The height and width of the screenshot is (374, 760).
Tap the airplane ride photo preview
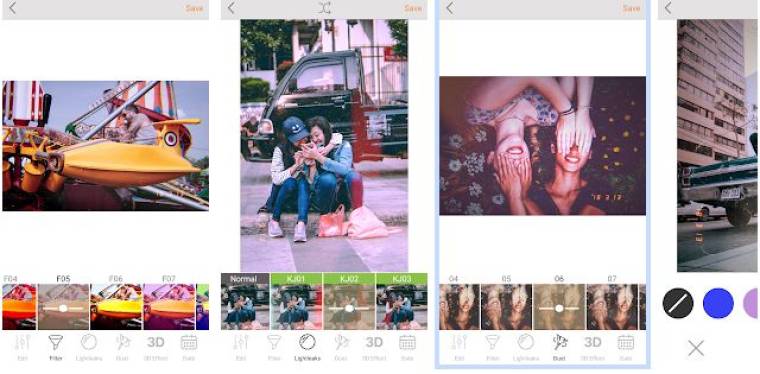106,146
